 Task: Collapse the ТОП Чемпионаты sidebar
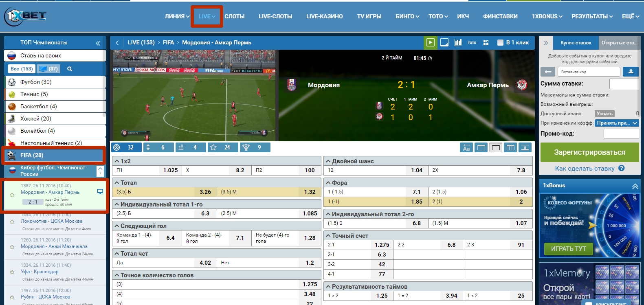point(98,43)
